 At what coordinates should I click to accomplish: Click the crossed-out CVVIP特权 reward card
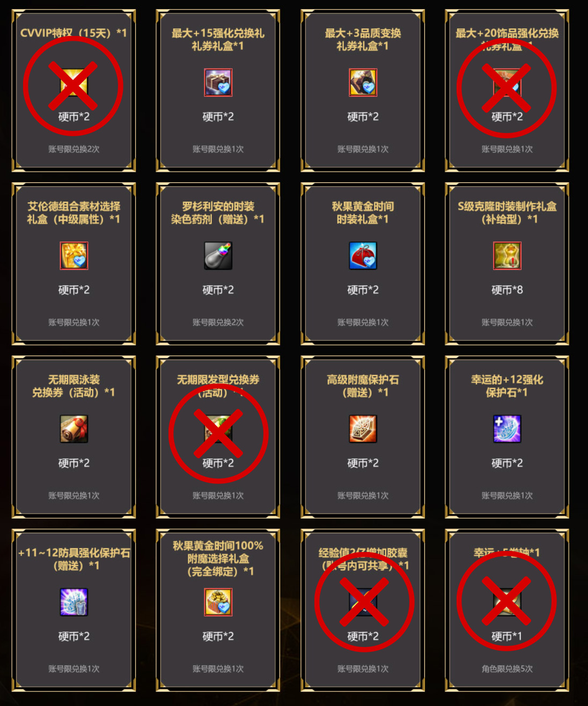point(73,90)
